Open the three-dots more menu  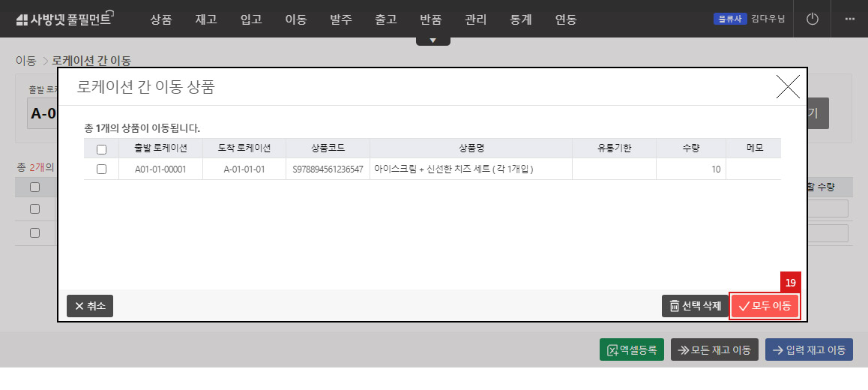point(850,19)
